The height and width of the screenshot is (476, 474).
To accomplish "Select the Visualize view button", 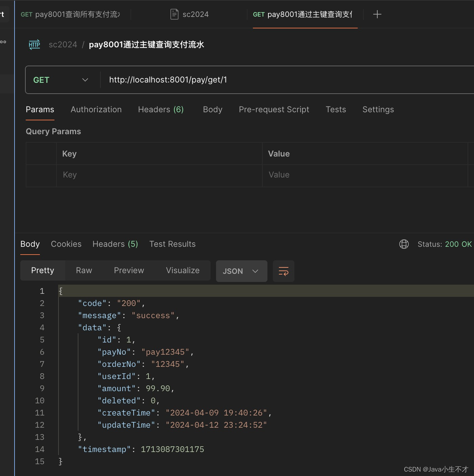I will [x=183, y=270].
